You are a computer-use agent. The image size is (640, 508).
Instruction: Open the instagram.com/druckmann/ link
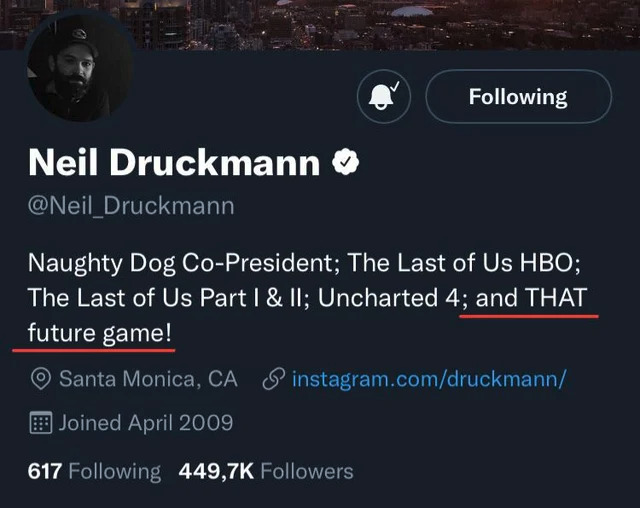430,379
